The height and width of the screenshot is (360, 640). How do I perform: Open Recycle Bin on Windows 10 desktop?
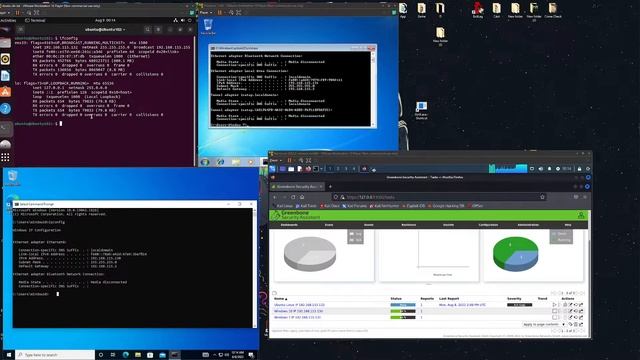12,178
